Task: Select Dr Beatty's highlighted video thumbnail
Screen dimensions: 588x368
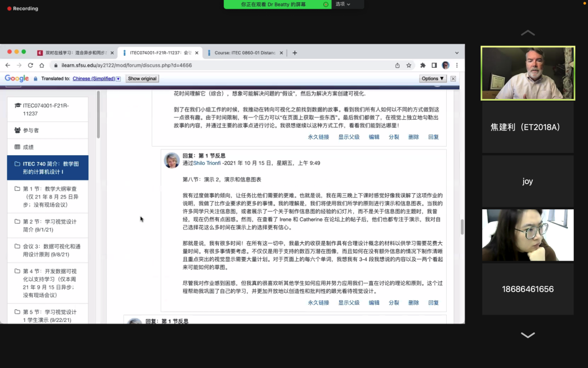Action: pyautogui.click(x=528, y=73)
